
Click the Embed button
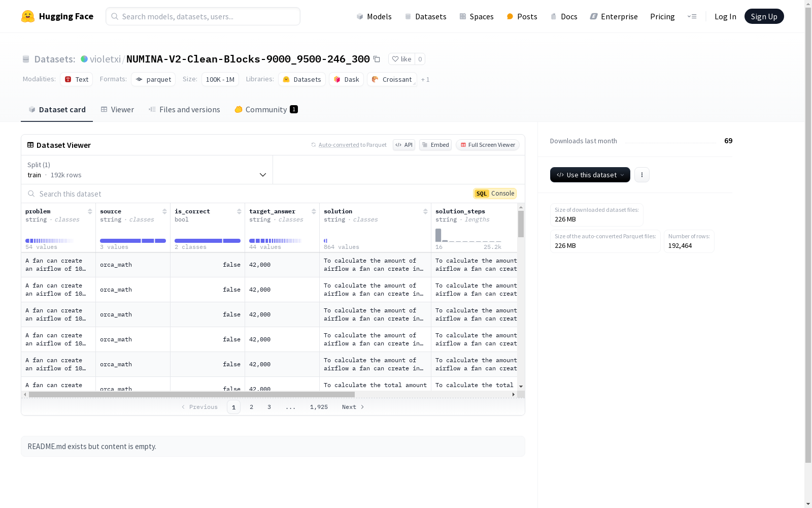point(435,145)
